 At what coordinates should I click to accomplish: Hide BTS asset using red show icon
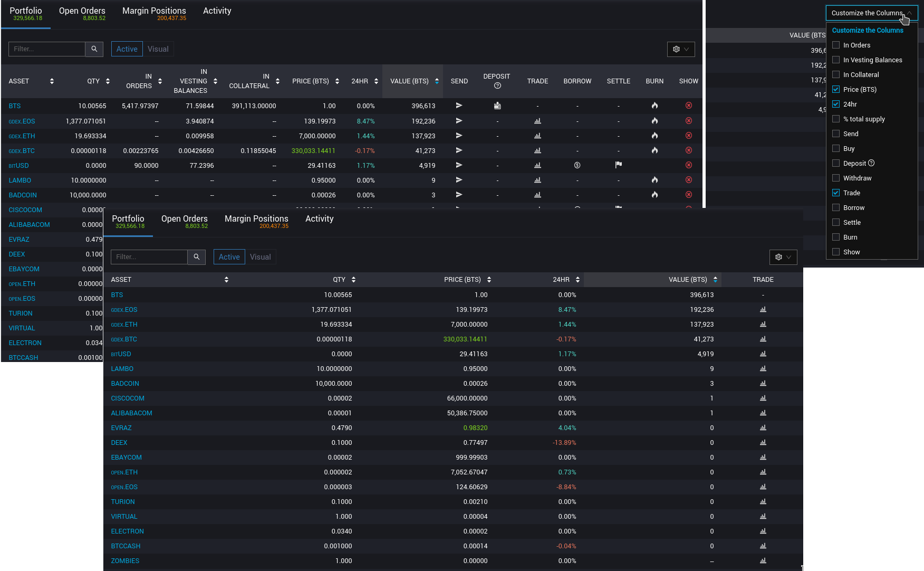coord(689,106)
